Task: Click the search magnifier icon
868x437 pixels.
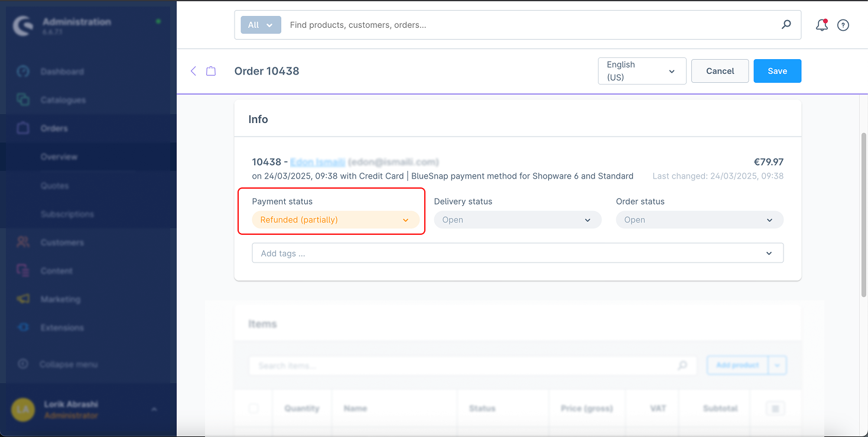Action: click(x=786, y=25)
